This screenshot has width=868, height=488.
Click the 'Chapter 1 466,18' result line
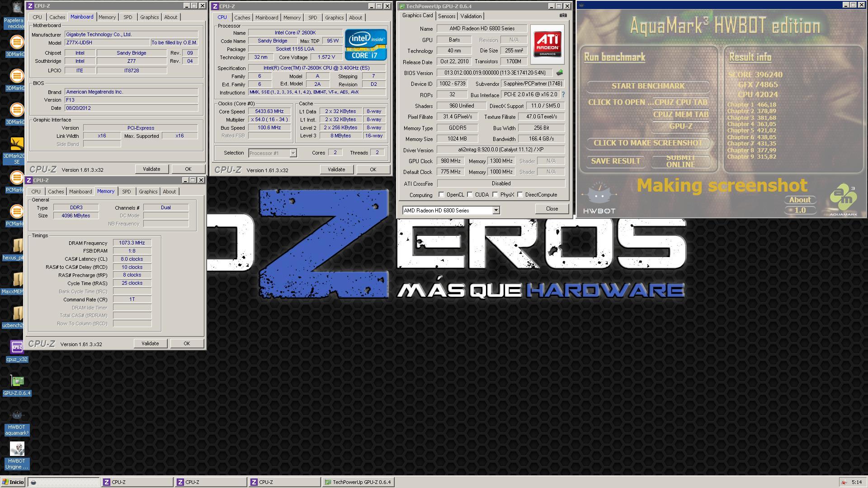751,104
